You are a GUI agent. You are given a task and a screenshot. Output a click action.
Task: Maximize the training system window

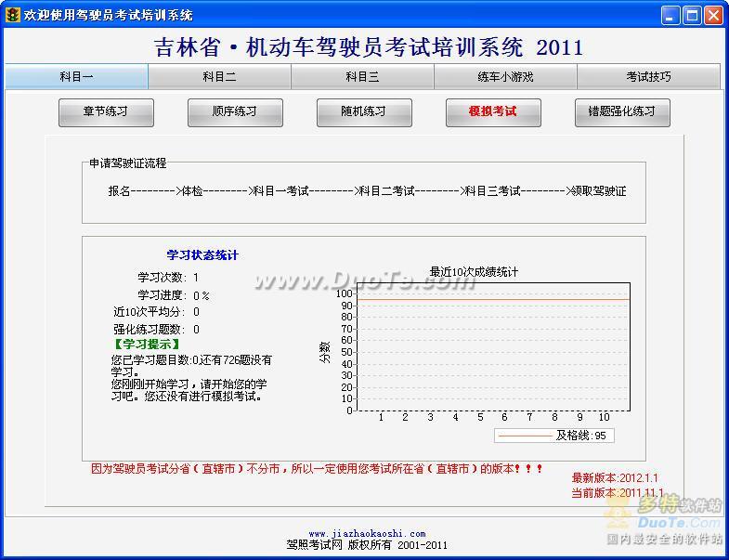(x=692, y=15)
